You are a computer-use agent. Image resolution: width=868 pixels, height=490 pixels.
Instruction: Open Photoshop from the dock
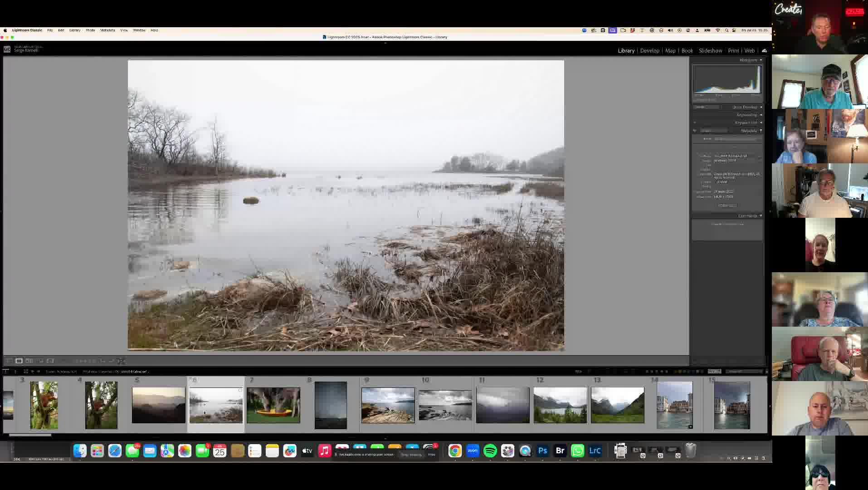(x=543, y=451)
